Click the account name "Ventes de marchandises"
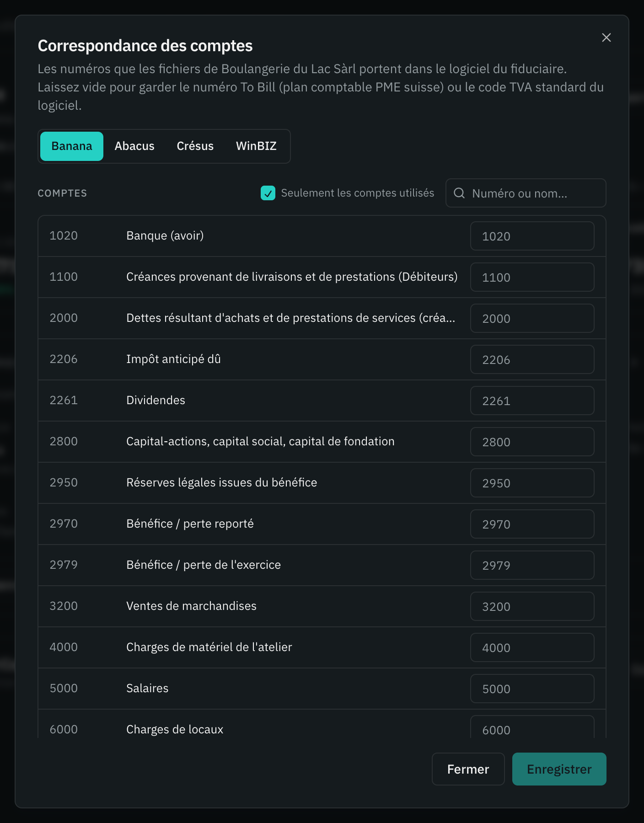Viewport: 644px width, 823px height. [191, 606]
